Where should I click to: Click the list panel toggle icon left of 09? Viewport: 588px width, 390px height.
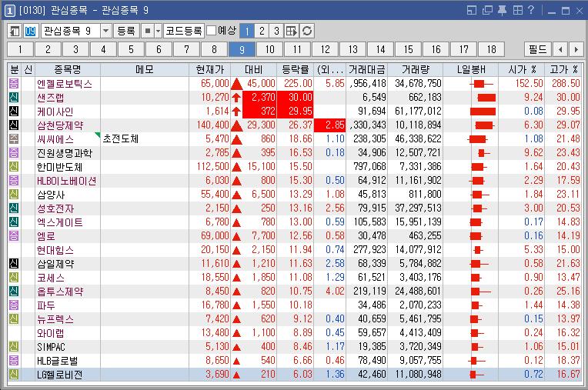15,31
